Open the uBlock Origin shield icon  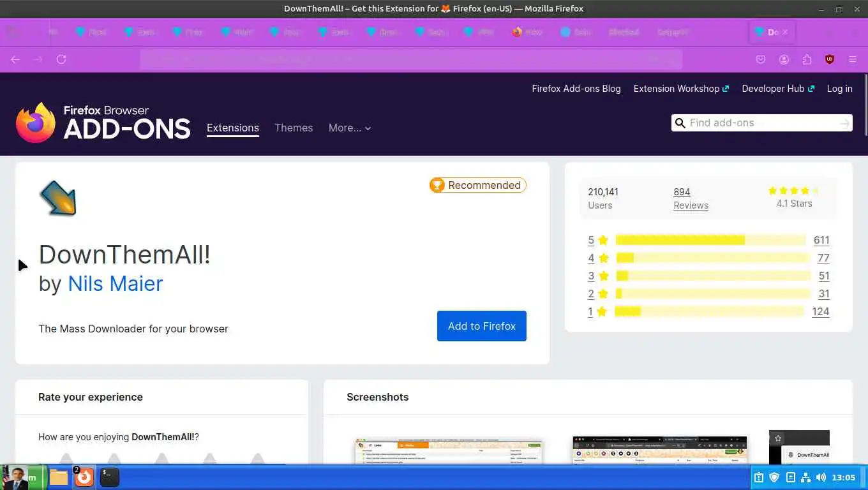pyautogui.click(x=830, y=59)
